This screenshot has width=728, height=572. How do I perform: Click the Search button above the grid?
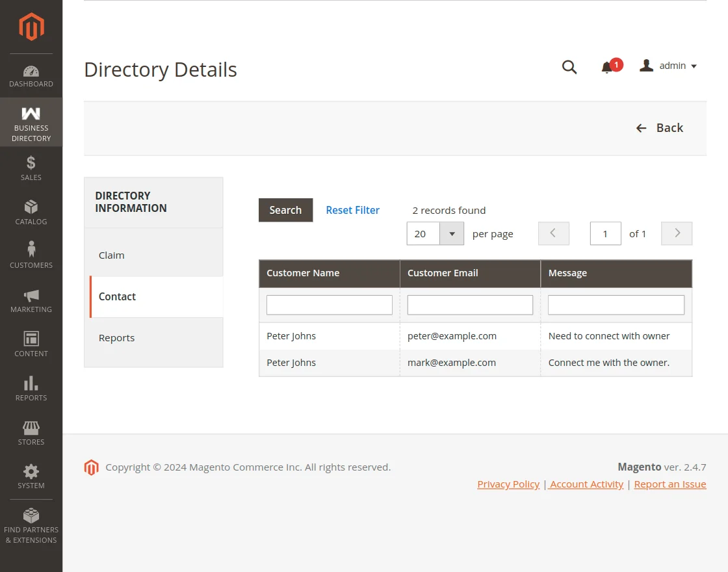point(285,210)
